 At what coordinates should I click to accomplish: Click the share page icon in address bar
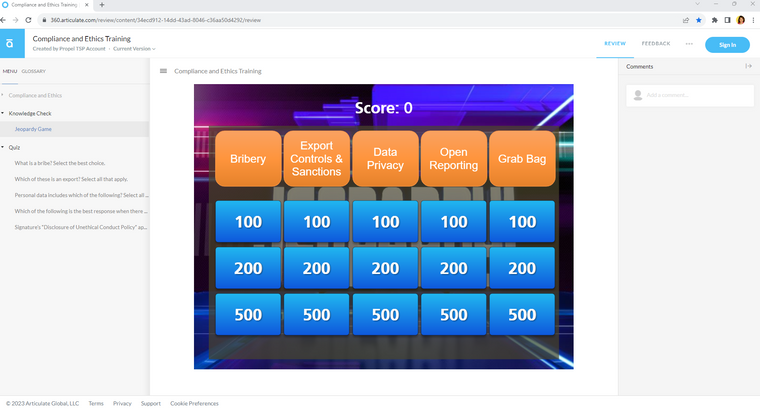(685, 20)
